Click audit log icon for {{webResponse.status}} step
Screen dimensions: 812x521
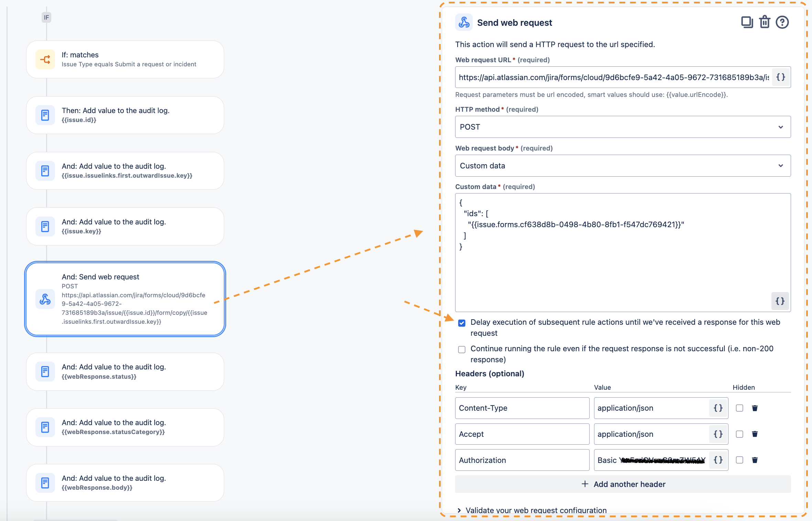click(45, 372)
